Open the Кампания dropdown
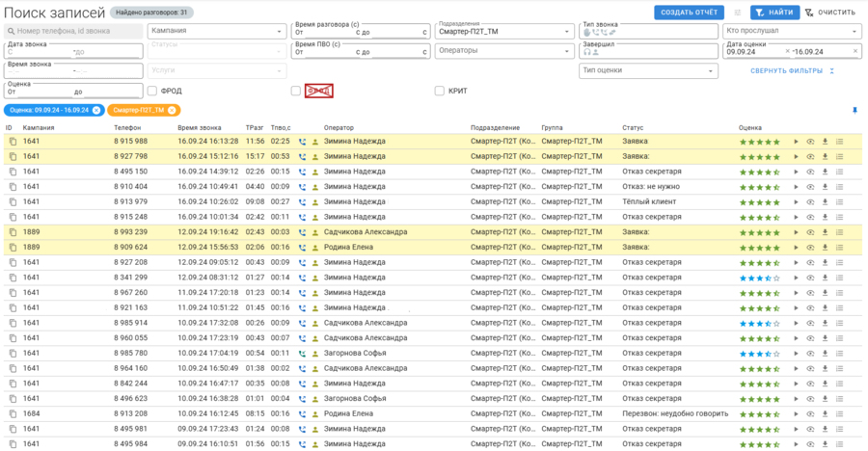Image resolution: width=868 pixels, height=451 pixels. pos(217,31)
